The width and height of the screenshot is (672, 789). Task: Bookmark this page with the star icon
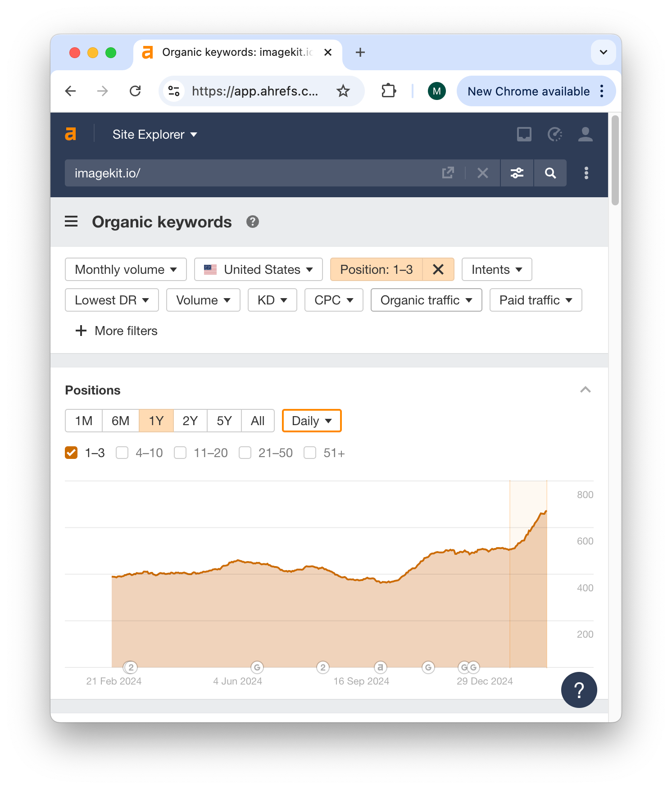click(x=343, y=91)
